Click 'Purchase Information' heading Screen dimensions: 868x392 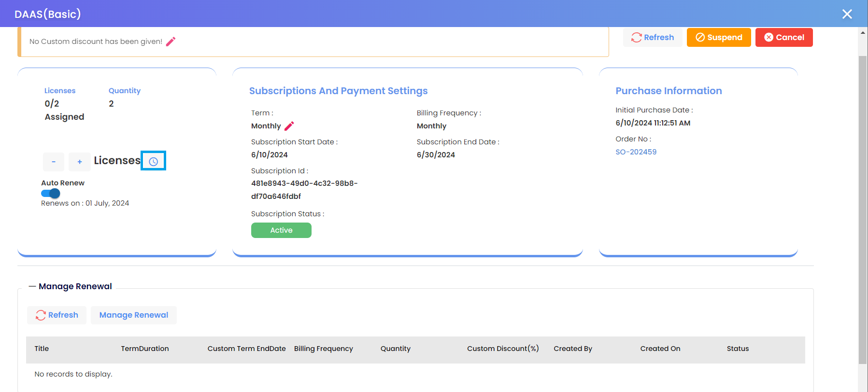point(669,91)
